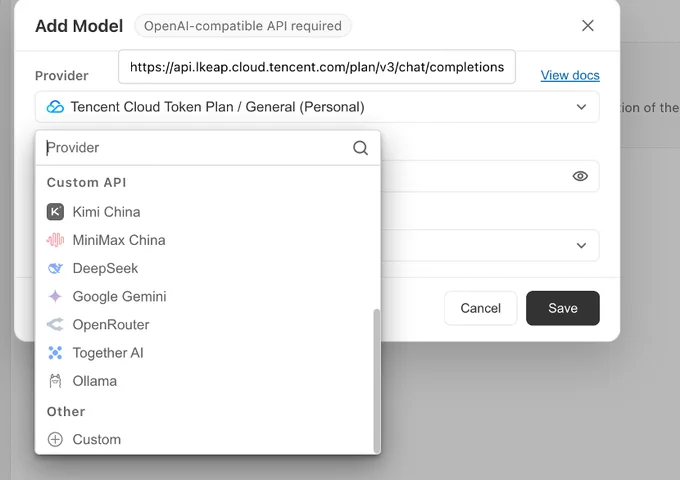Select the OpenRouter logo icon
680x480 pixels.
click(55, 324)
